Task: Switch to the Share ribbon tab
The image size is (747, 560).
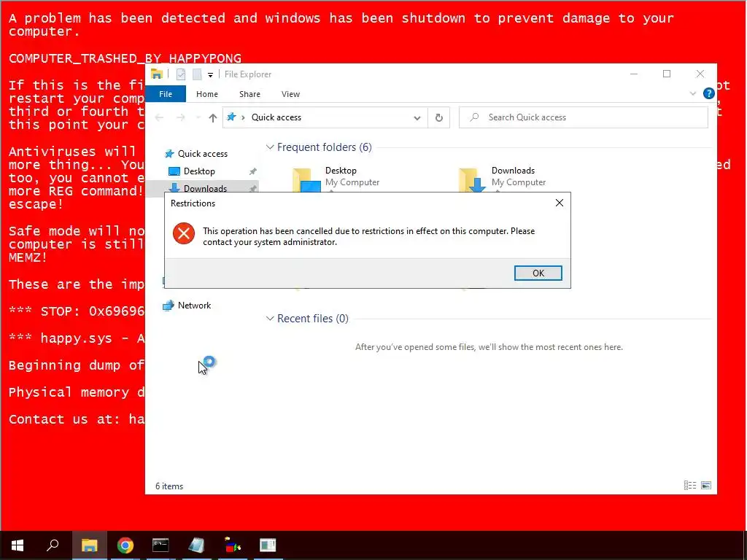Action: point(249,94)
